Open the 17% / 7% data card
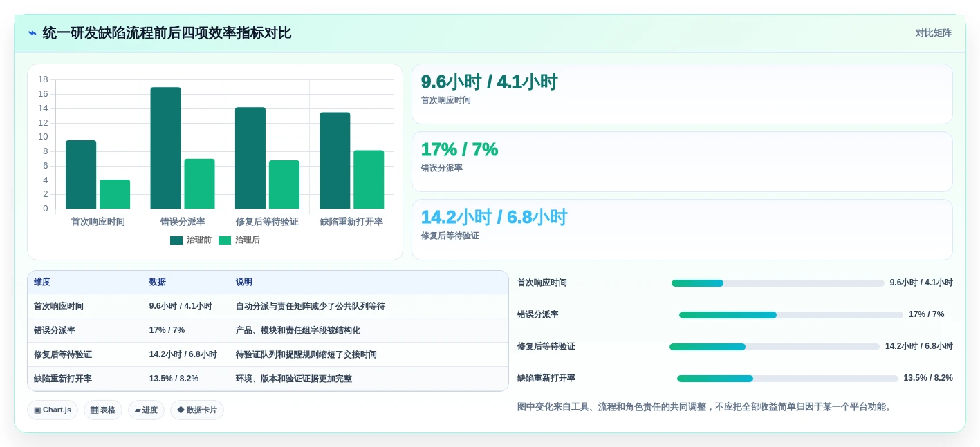 [682, 162]
